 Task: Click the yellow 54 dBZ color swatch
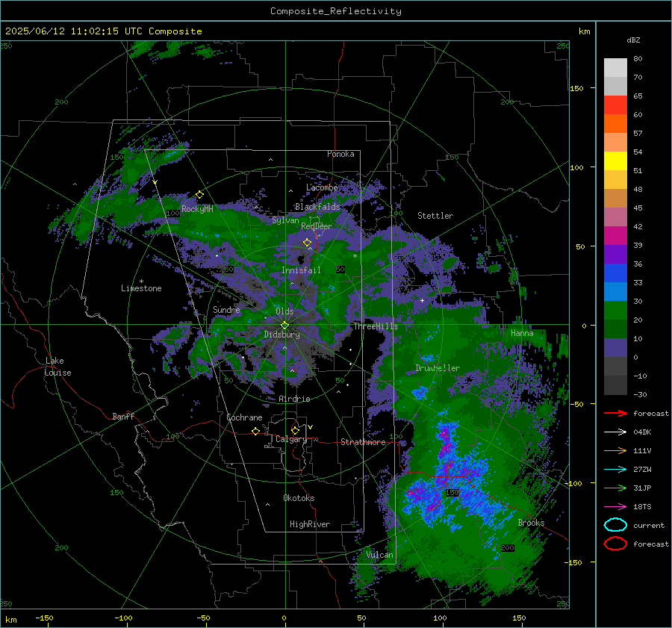coord(615,161)
